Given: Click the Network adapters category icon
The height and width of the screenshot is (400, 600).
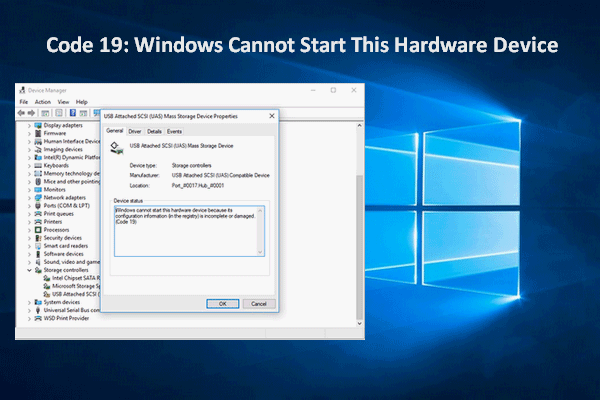Looking at the screenshot, I should coord(38,198).
